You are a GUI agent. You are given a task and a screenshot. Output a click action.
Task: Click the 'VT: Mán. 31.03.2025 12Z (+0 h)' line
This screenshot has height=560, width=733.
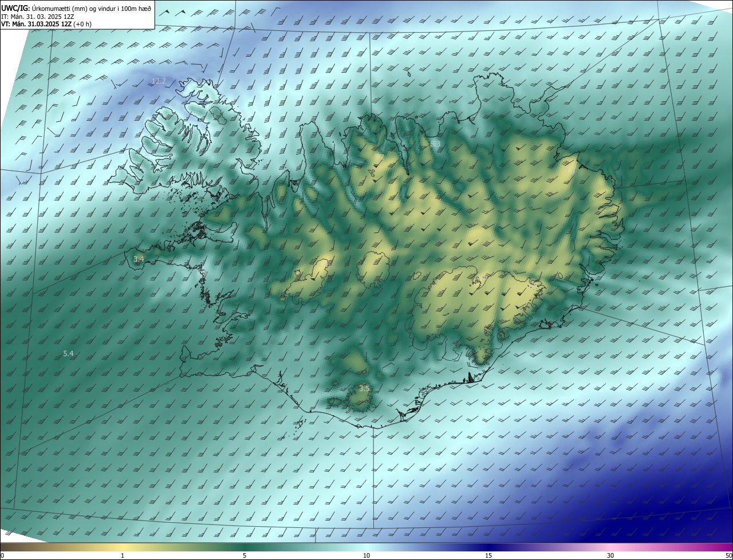46,24
